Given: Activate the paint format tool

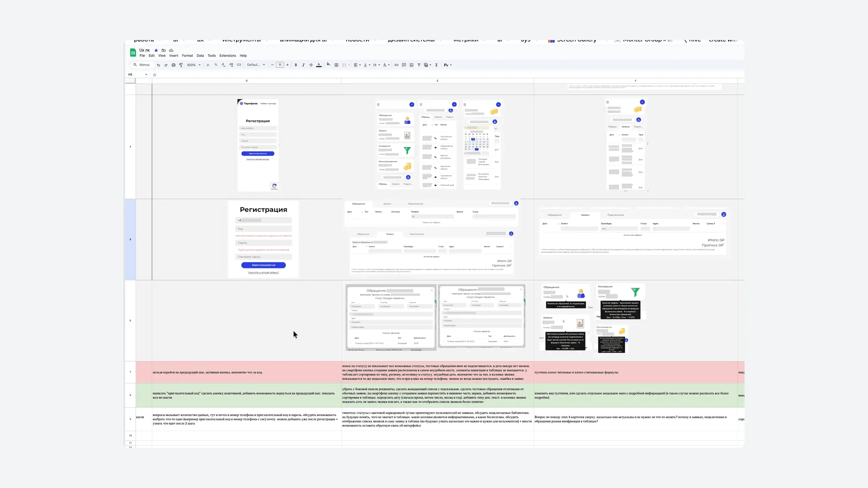Looking at the screenshot, I should point(181,65).
